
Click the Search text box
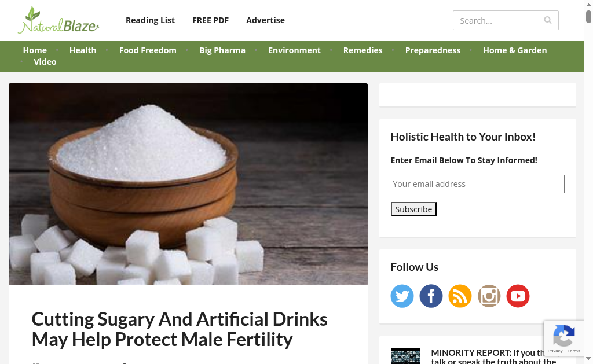(506, 20)
